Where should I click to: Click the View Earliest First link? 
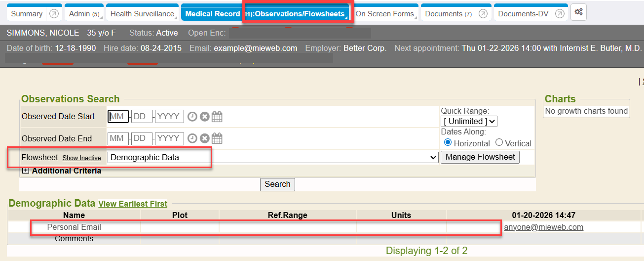tap(133, 204)
